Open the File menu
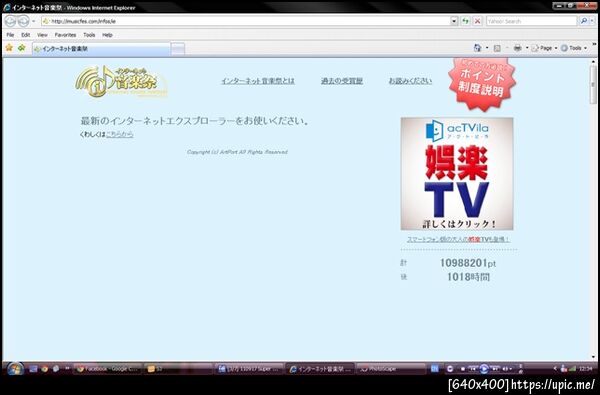The image size is (600, 395). tap(10, 35)
